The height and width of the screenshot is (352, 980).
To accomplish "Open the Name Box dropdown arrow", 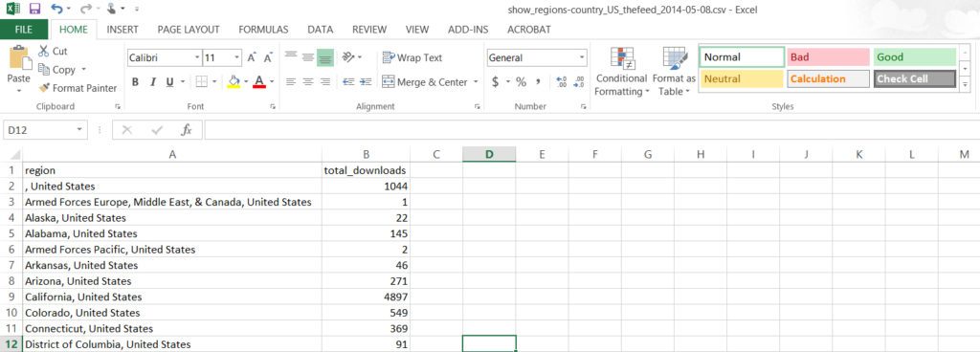I will coord(79,130).
